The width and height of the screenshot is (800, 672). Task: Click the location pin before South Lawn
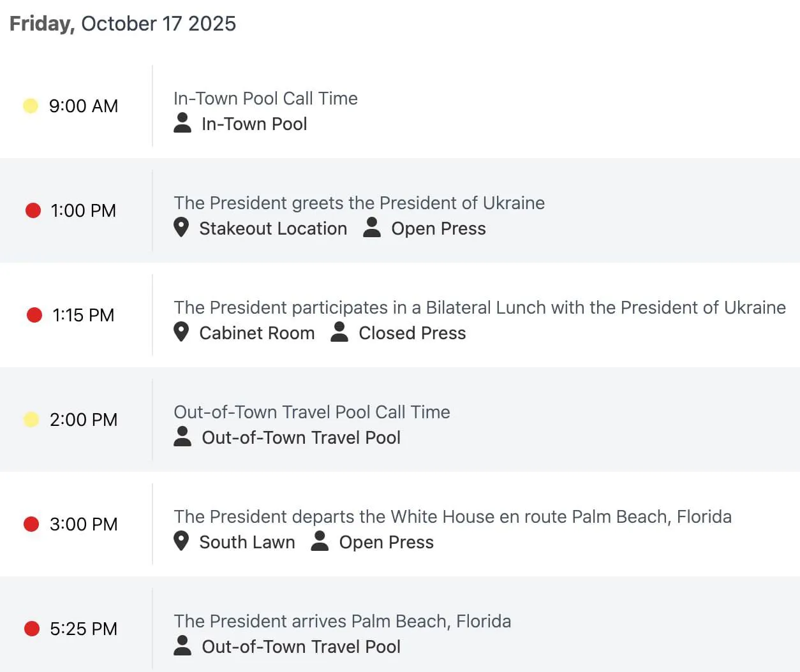(181, 541)
